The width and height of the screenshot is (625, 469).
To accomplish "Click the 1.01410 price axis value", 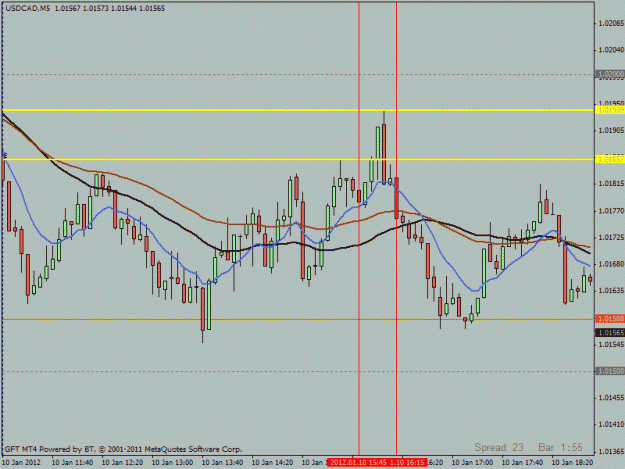I will tap(611, 424).
